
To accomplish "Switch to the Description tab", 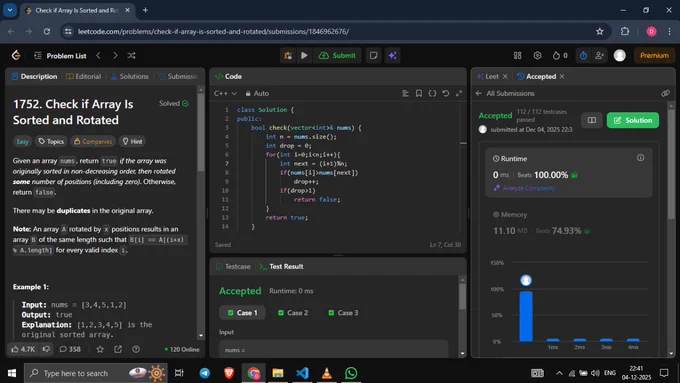I will (34, 76).
